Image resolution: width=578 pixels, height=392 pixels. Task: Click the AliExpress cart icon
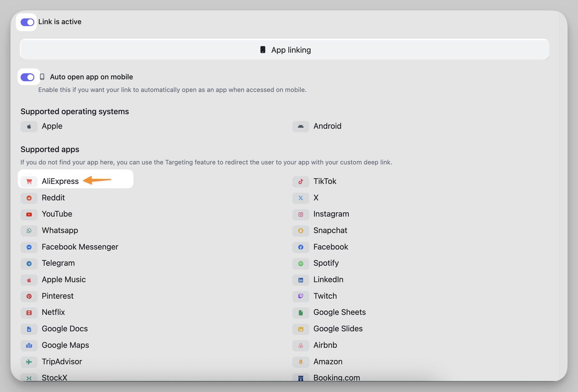[x=29, y=181]
